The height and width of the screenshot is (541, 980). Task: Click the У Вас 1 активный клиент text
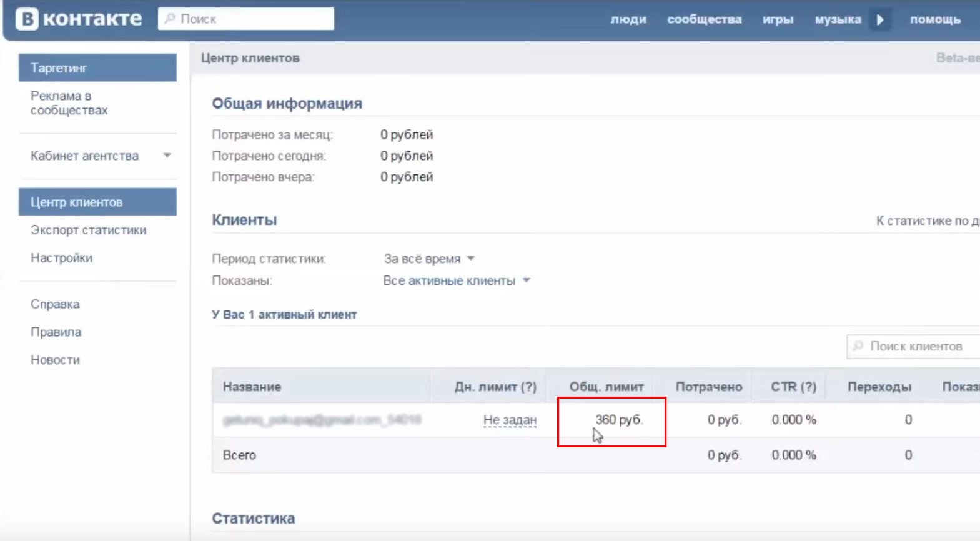(x=284, y=314)
